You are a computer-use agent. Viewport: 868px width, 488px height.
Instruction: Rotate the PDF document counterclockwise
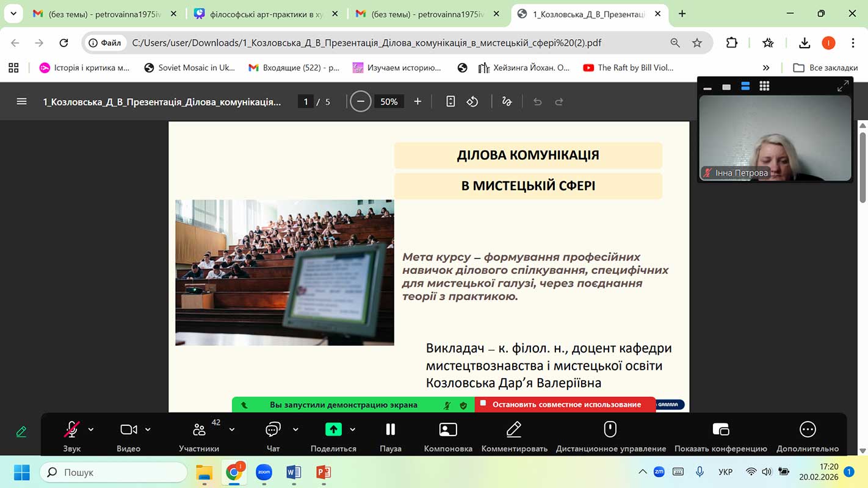click(x=472, y=102)
